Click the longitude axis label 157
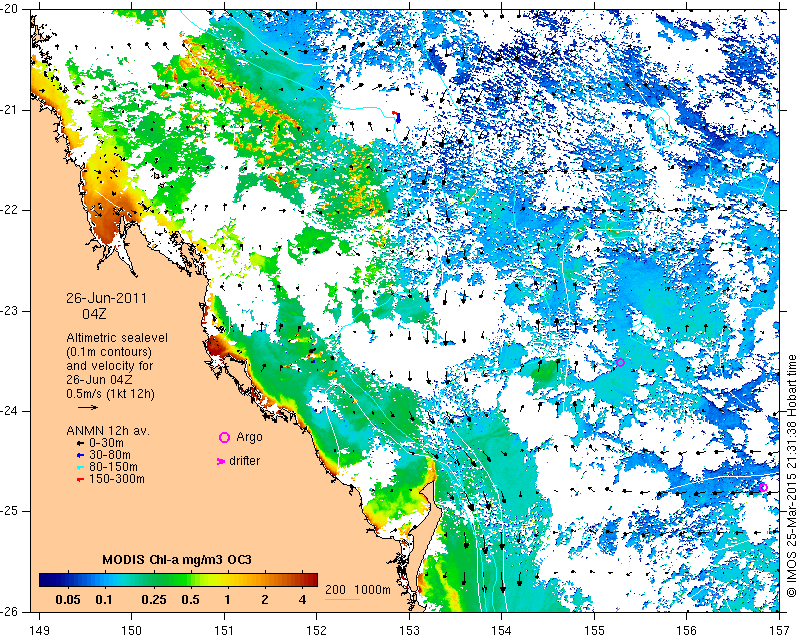The height and width of the screenshot is (640, 800). coord(779,630)
